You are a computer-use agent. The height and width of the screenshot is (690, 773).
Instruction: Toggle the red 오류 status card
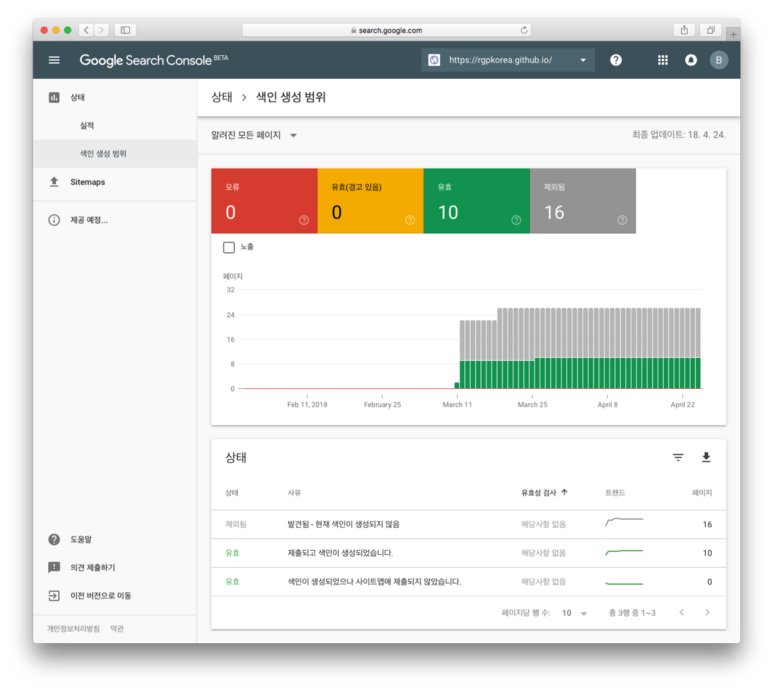tap(264, 201)
